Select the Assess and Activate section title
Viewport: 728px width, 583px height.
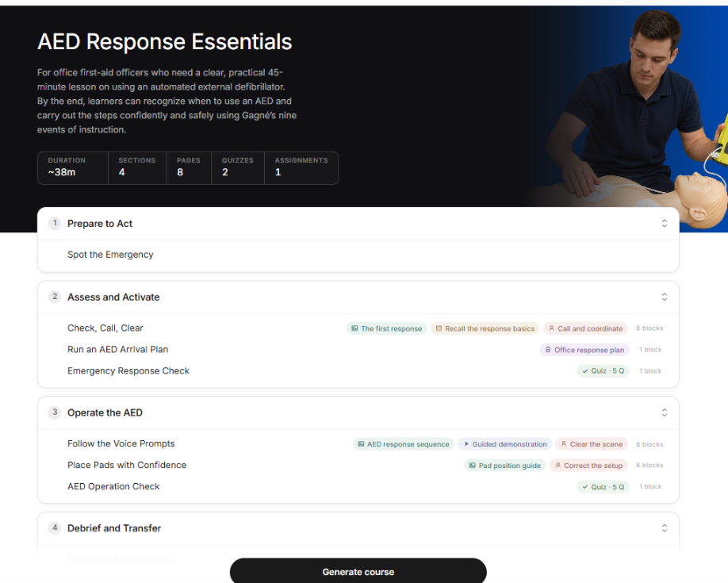[x=113, y=297]
